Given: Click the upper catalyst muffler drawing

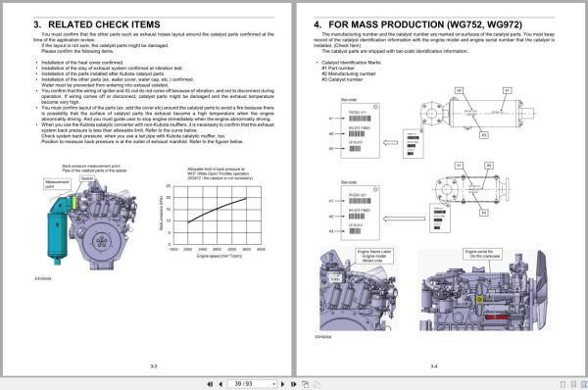Looking at the screenshot, I should click(x=478, y=114).
